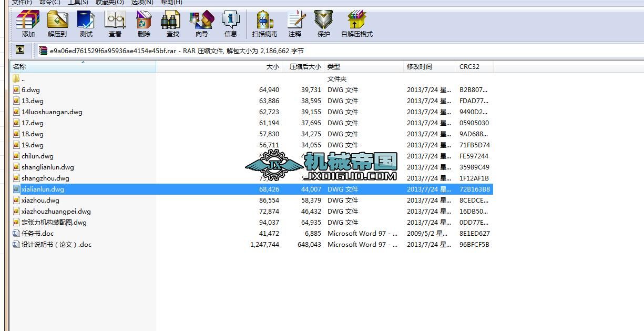
Task: Select highlighted file xialianlun.dwg
Action: pos(43,189)
